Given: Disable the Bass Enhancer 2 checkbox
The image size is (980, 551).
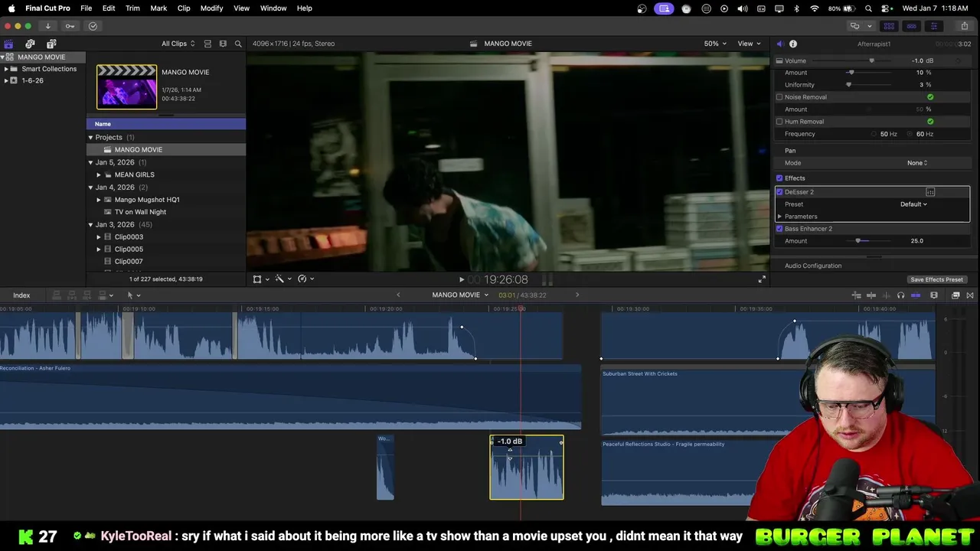Looking at the screenshot, I should pyautogui.click(x=779, y=229).
